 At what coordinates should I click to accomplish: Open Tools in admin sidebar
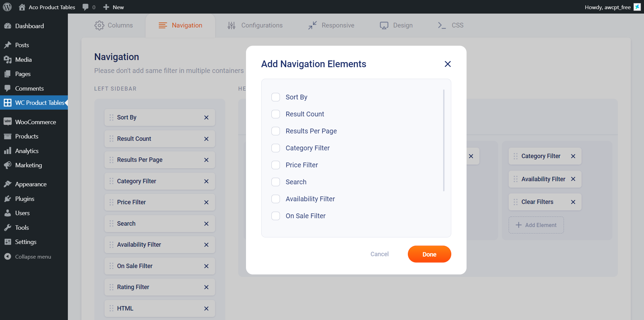[34, 228]
